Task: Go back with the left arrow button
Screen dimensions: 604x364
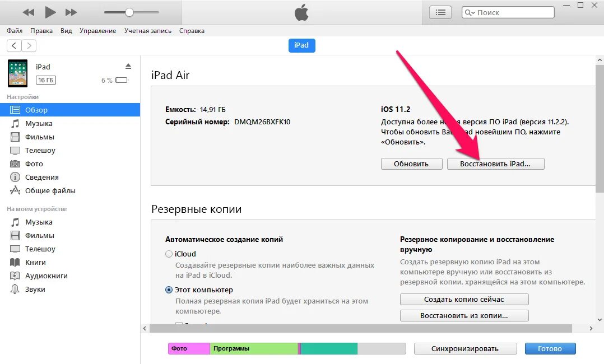Action: (x=14, y=45)
